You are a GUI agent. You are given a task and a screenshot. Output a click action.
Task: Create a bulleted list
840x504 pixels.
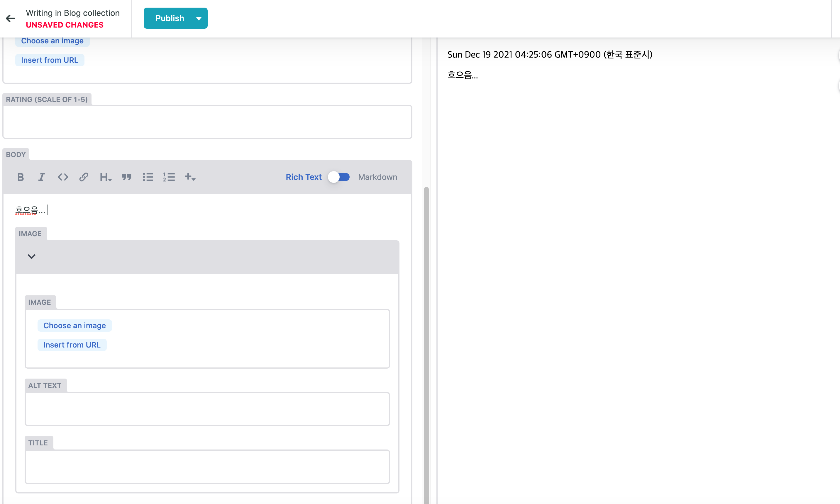click(148, 177)
